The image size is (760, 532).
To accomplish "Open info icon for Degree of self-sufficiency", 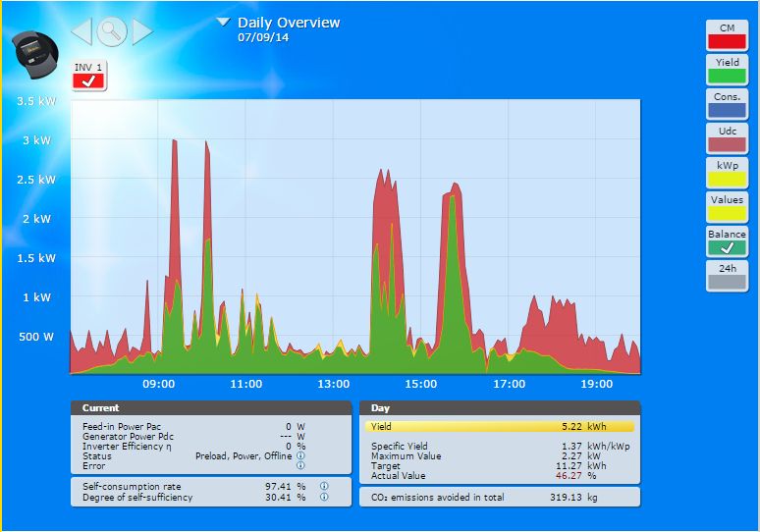I will [323, 497].
